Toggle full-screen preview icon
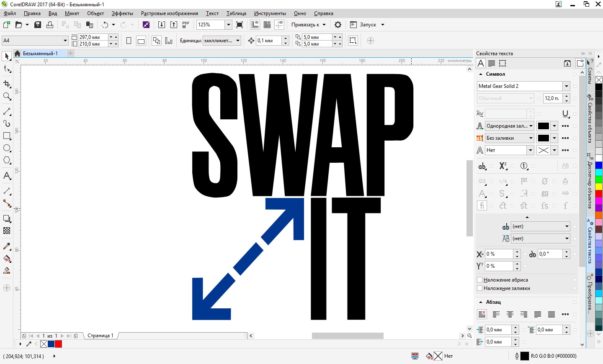 pos(240,25)
